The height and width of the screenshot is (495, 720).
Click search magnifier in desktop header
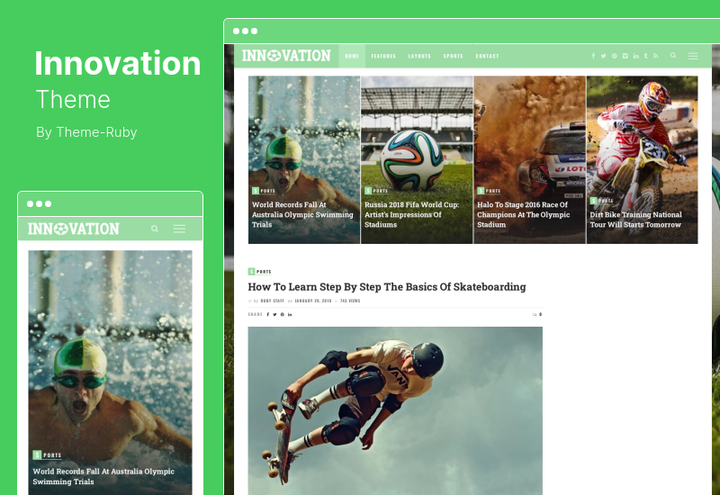673,56
